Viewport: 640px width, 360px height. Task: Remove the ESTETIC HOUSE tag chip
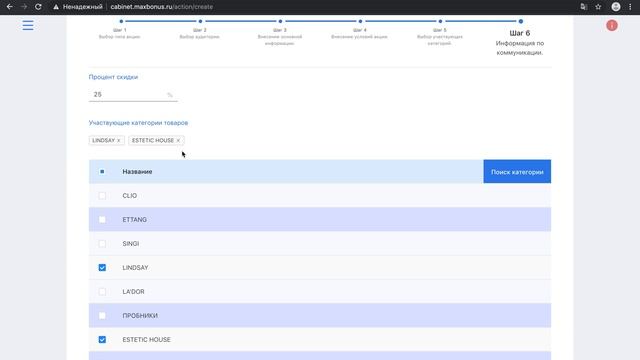(178, 140)
